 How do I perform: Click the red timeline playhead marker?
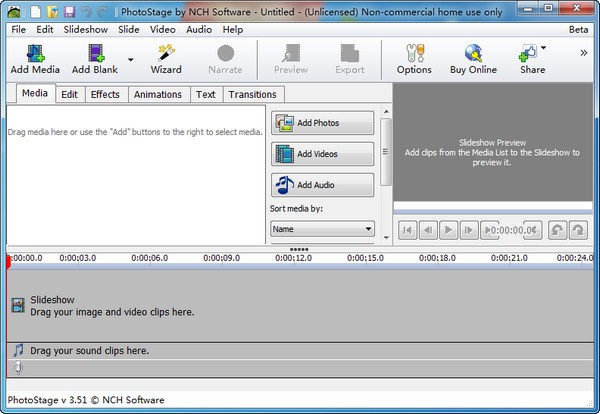(8, 262)
